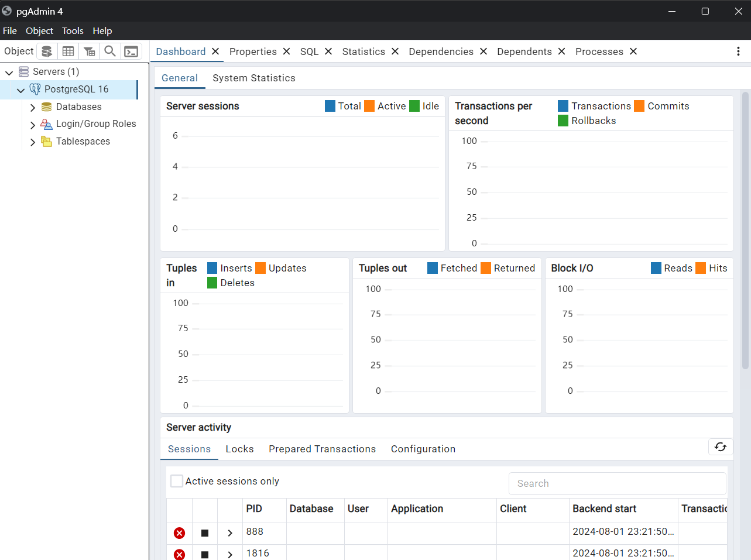This screenshot has width=751, height=560.
Task: Open the tab bar kebab menu
Action: 738,51
